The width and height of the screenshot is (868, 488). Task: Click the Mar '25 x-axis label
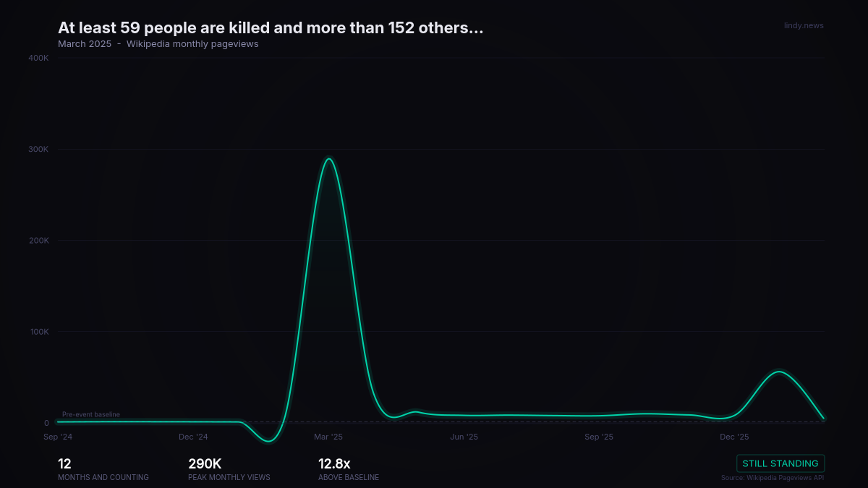click(x=328, y=437)
